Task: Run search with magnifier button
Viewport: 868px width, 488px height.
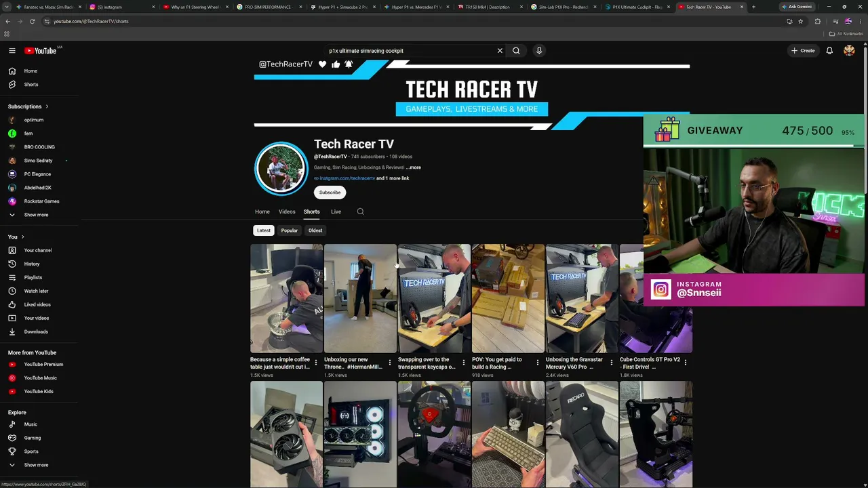Action: [516, 51]
